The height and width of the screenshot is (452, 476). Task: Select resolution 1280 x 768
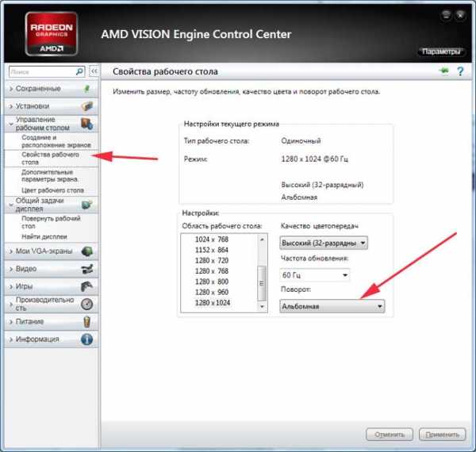pos(212,271)
